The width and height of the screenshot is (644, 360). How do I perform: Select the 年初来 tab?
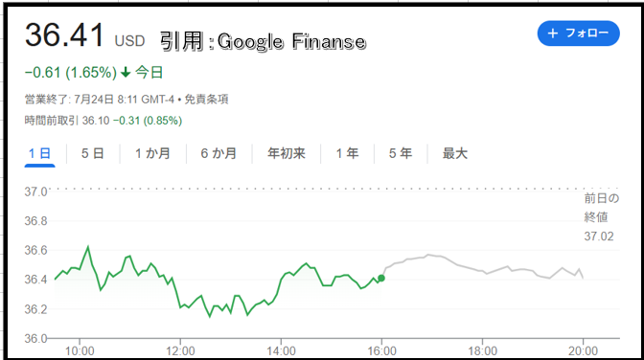[x=287, y=153]
